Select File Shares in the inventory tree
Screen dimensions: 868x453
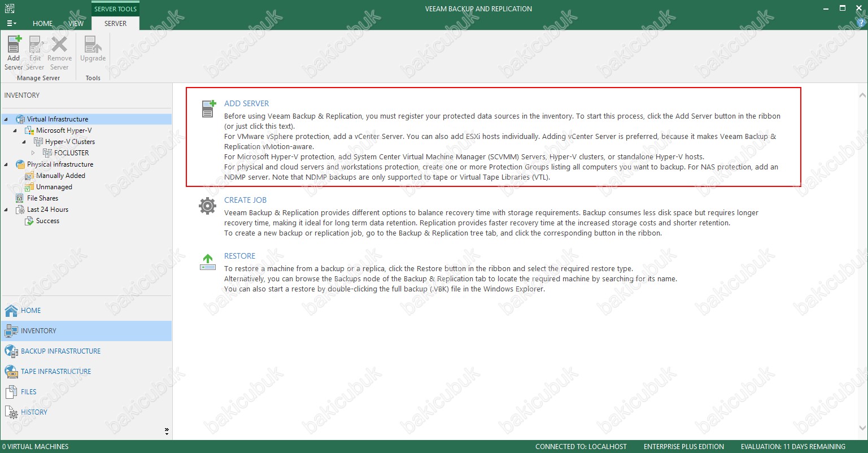coord(42,198)
